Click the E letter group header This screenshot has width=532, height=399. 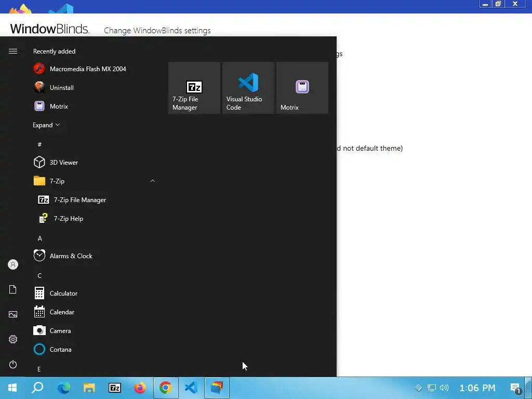click(39, 369)
